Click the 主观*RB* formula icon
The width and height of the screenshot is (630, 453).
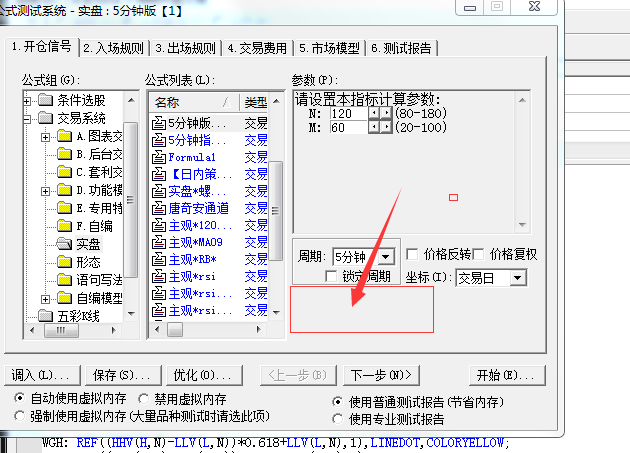coord(159,260)
